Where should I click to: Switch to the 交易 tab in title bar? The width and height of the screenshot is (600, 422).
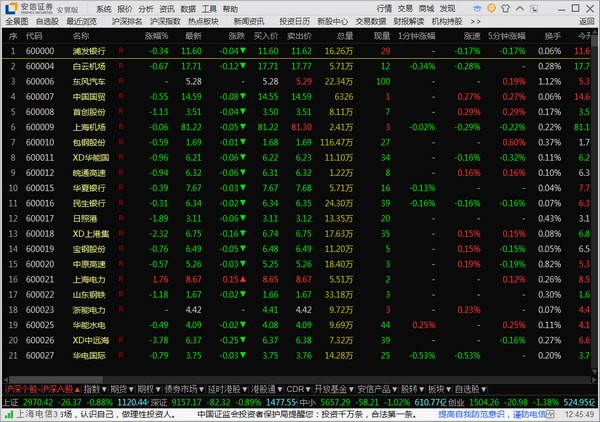[x=405, y=8]
